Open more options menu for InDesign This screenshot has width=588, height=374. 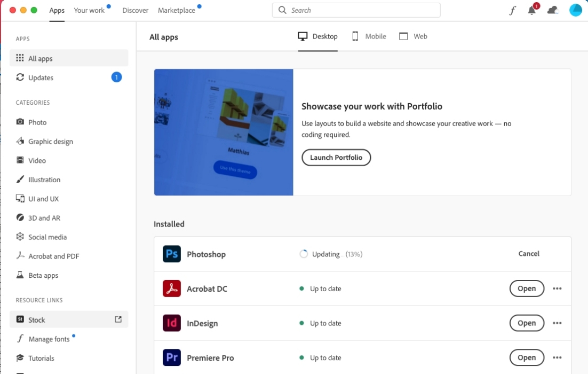point(558,323)
